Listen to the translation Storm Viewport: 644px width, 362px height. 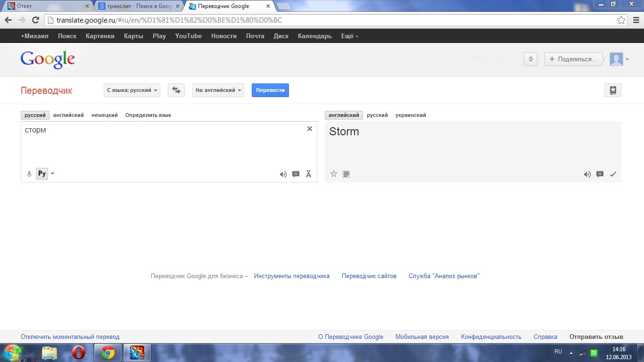[587, 174]
